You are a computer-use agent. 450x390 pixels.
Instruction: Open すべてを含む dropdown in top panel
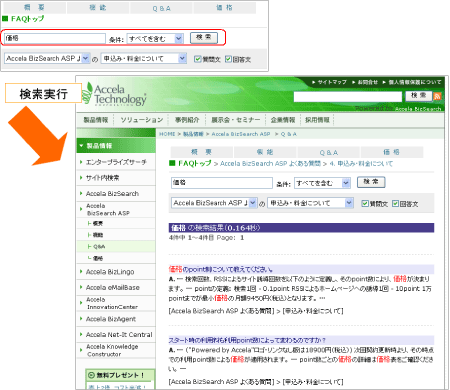point(155,39)
